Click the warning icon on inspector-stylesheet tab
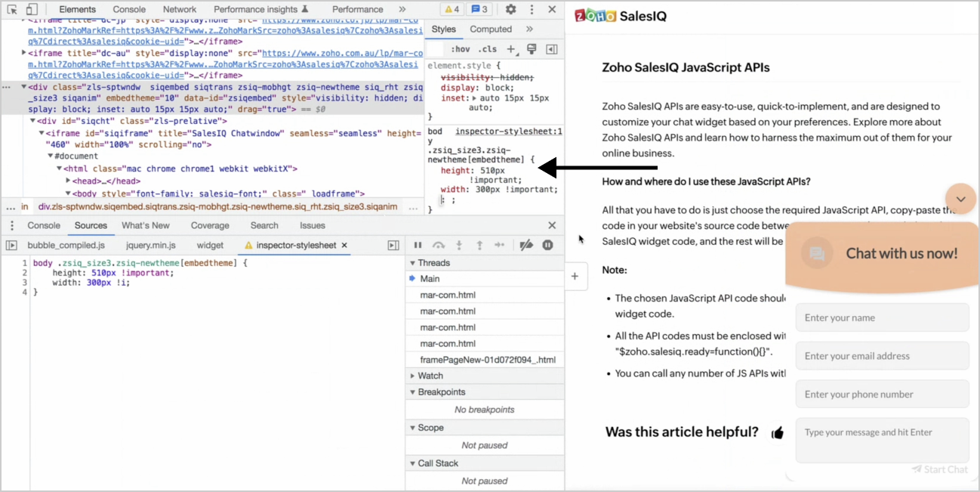The image size is (980, 492). (x=248, y=245)
